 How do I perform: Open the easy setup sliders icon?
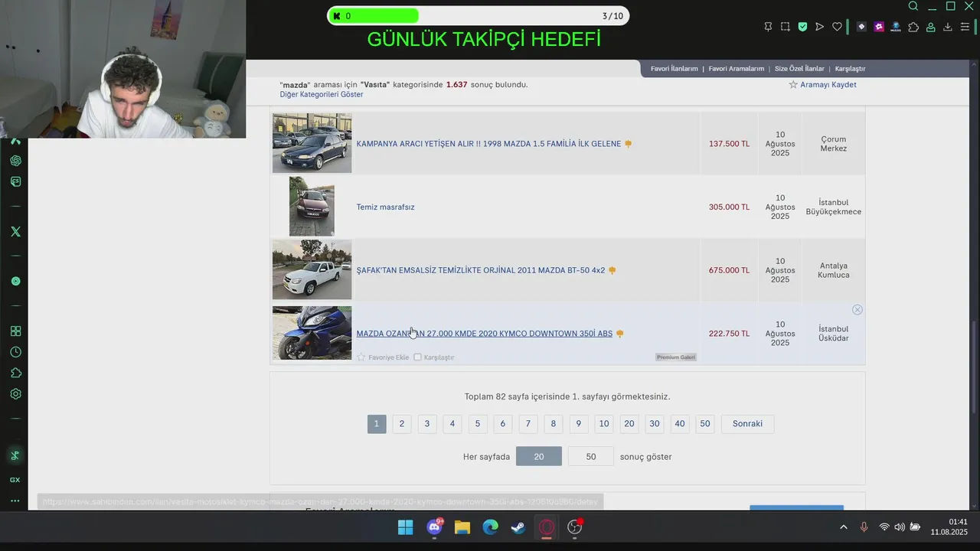point(965,27)
